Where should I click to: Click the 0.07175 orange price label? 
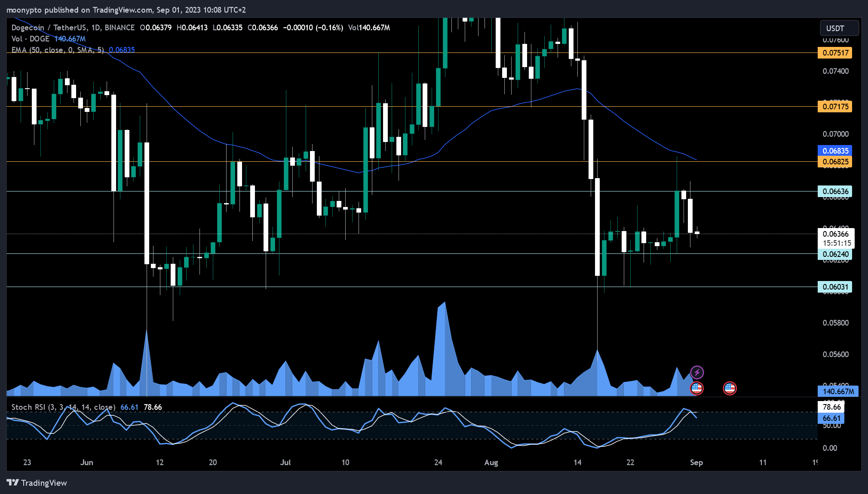[835, 107]
